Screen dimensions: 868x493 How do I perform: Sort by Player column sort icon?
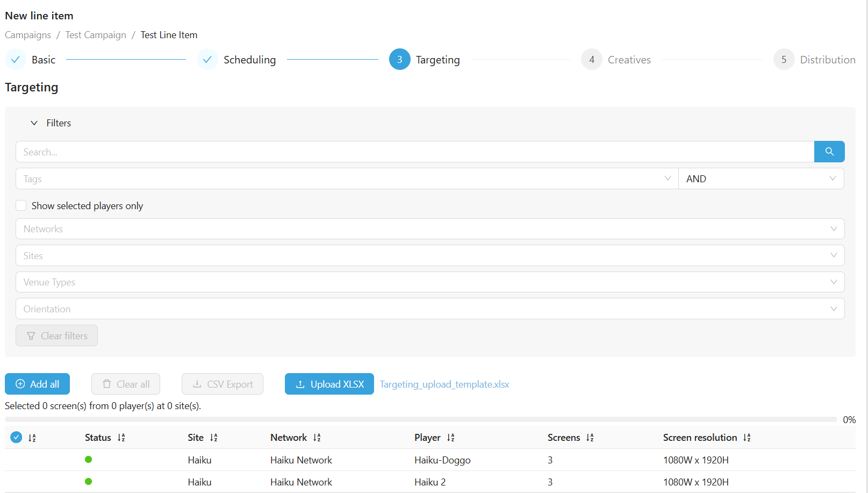[450, 438]
